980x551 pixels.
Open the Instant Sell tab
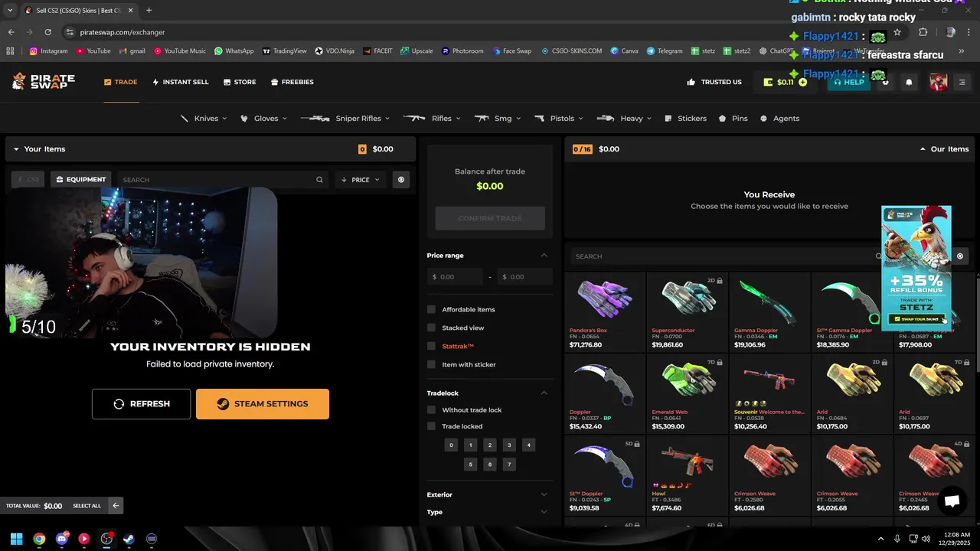[180, 82]
